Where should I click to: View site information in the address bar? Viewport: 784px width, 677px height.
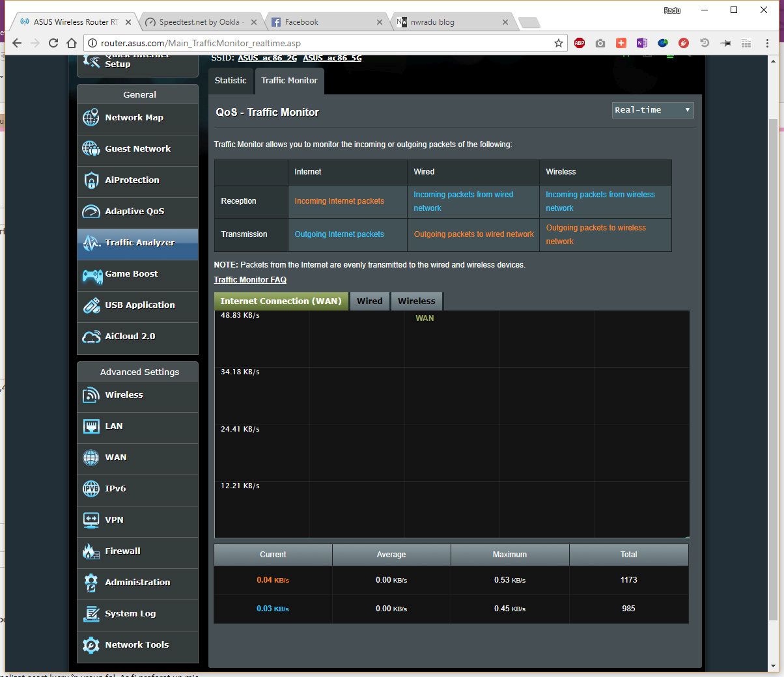92,43
